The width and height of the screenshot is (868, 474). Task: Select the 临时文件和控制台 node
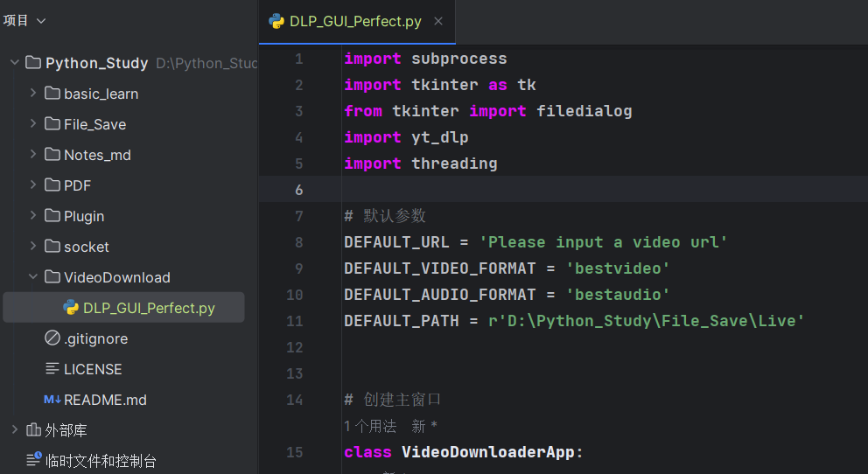coord(101,460)
